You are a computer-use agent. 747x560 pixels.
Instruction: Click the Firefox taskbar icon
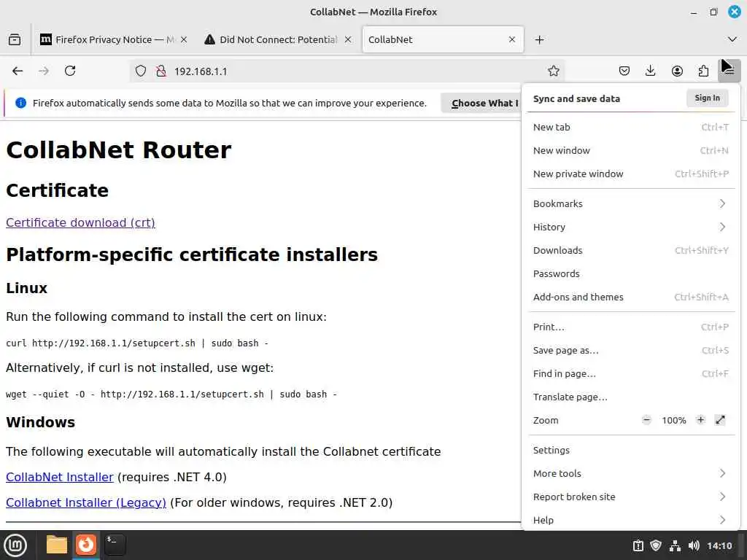(86, 545)
